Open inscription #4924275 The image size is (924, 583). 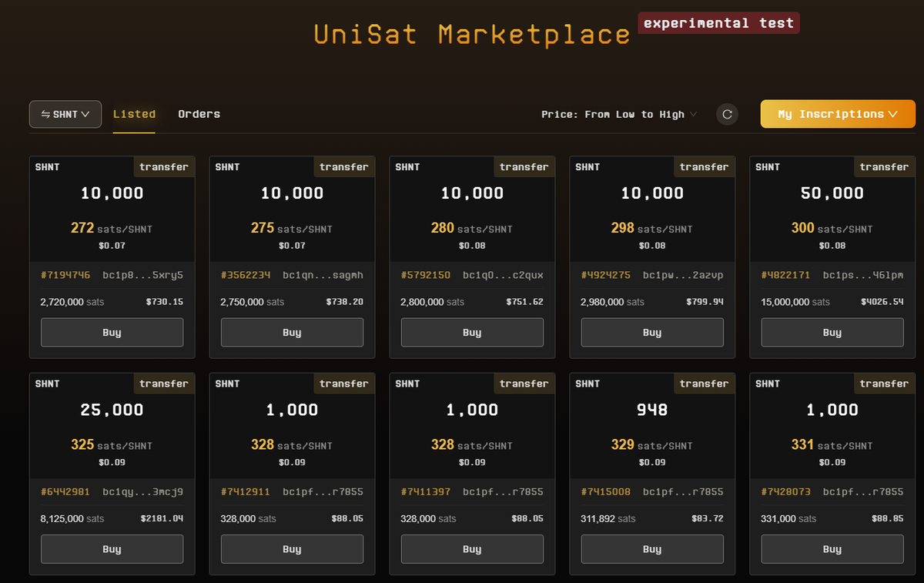coord(606,275)
